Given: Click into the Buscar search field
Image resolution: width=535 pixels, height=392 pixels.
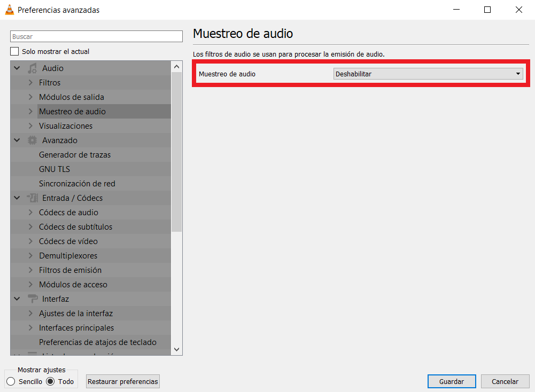Looking at the screenshot, I should click(x=96, y=36).
